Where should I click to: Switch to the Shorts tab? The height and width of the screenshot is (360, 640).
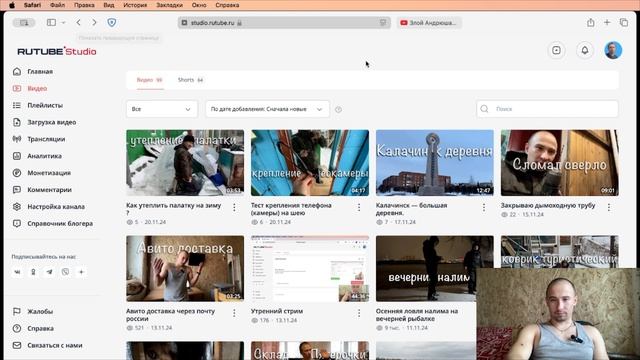point(190,80)
